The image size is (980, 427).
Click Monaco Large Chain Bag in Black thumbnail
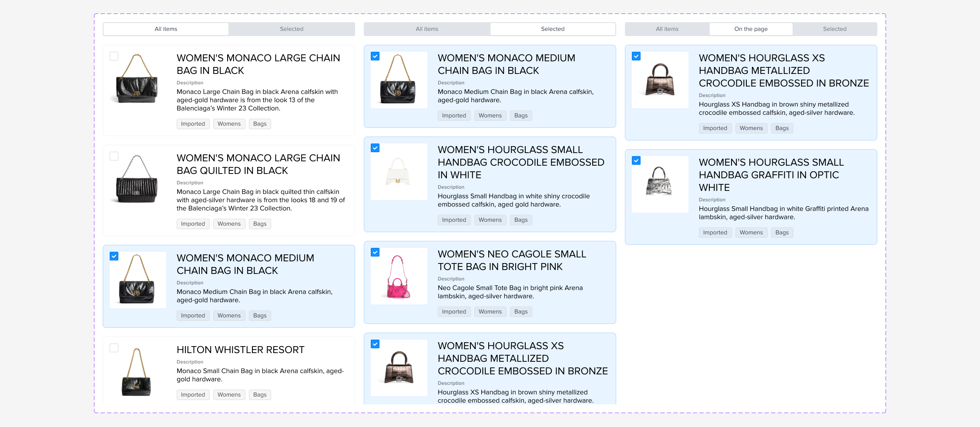138,80
